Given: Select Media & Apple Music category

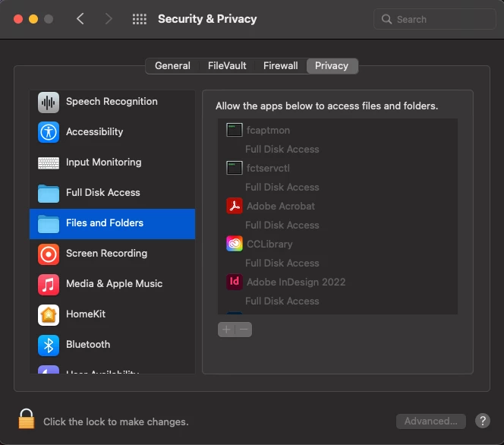Looking at the screenshot, I should tap(112, 284).
